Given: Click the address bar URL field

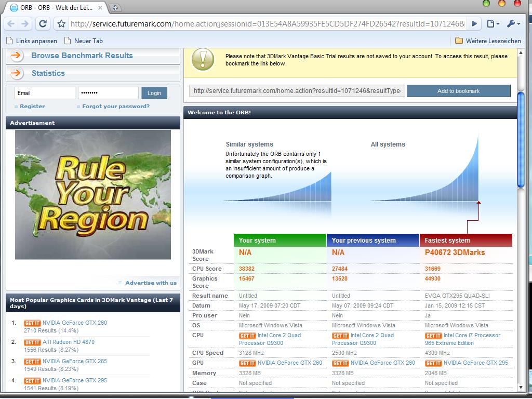Looking at the screenshot, I should (x=268, y=24).
